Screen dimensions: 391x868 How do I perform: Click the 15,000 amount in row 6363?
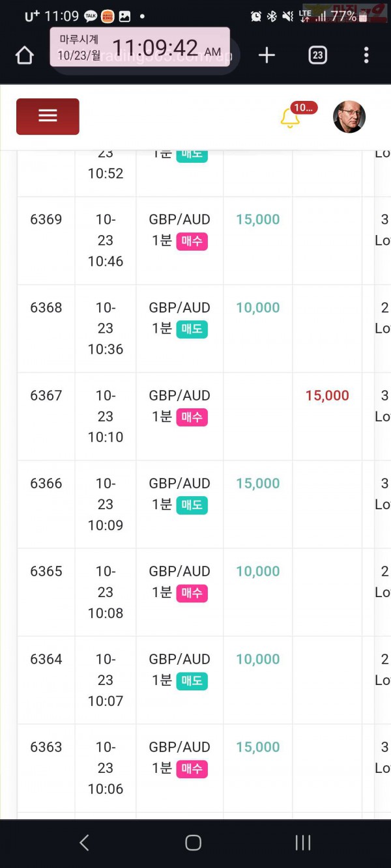(x=258, y=747)
